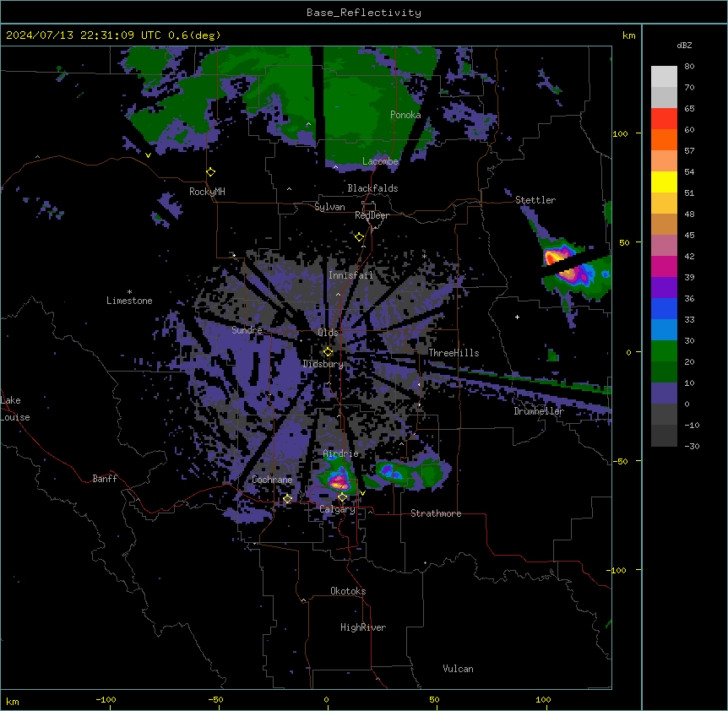728x711 pixels.
Task: Click the ThreeHills map label
Action: coord(454,353)
